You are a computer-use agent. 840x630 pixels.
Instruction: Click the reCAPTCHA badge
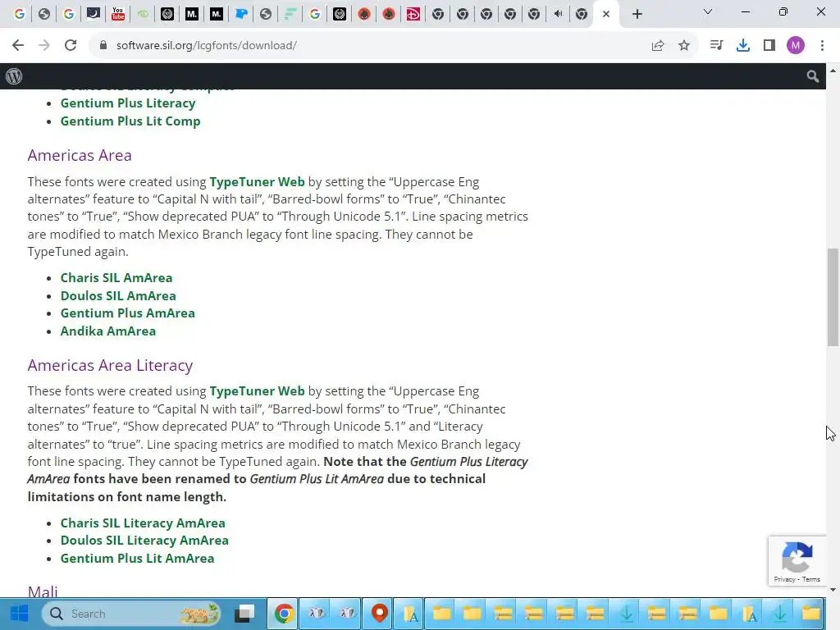coord(797,560)
